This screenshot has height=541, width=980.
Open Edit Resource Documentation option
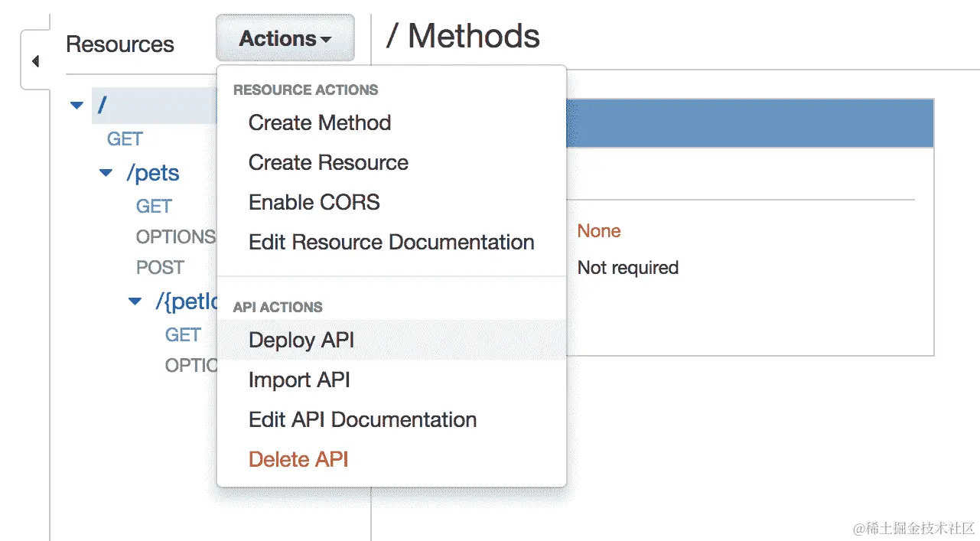click(391, 242)
